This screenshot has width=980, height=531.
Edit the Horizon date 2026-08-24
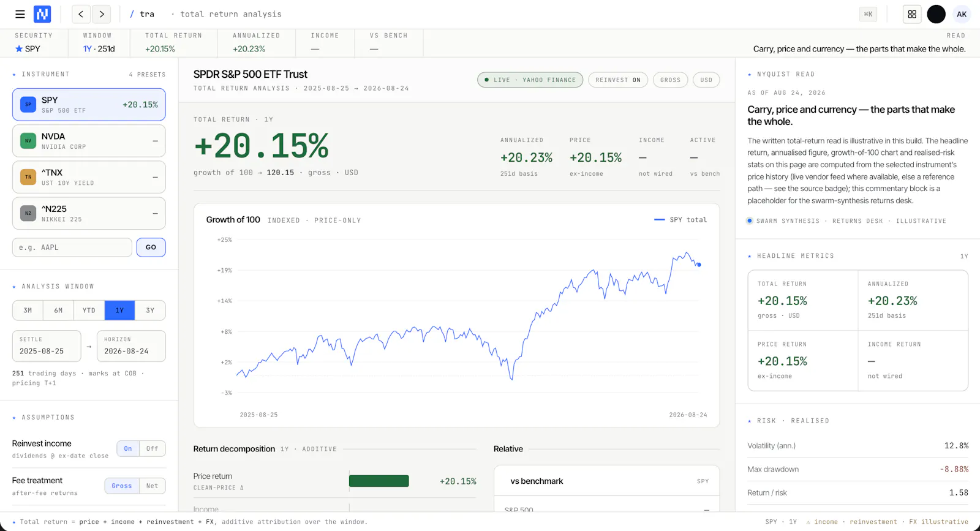click(131, 346)
